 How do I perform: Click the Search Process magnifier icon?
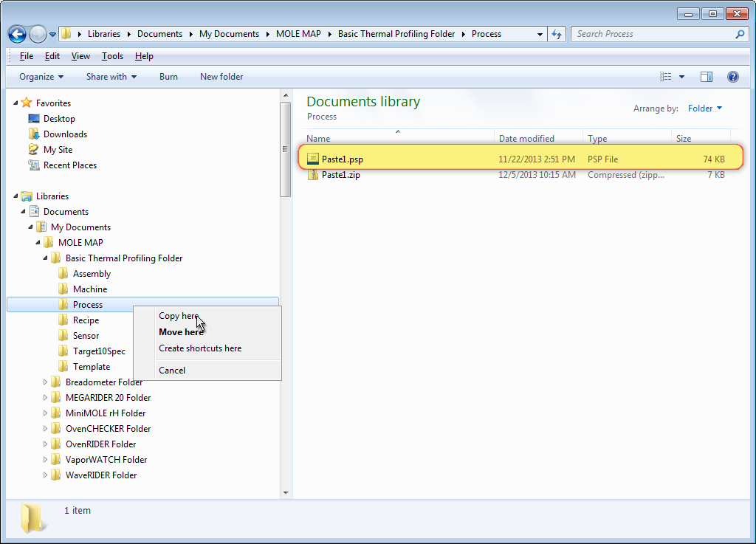(x=740, y=34)
